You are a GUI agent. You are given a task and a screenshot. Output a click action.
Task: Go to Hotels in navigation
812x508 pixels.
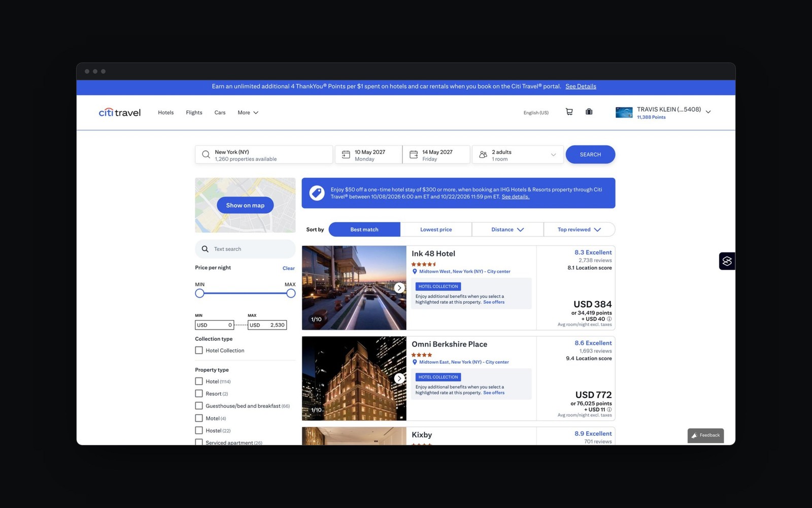point(166,113)
